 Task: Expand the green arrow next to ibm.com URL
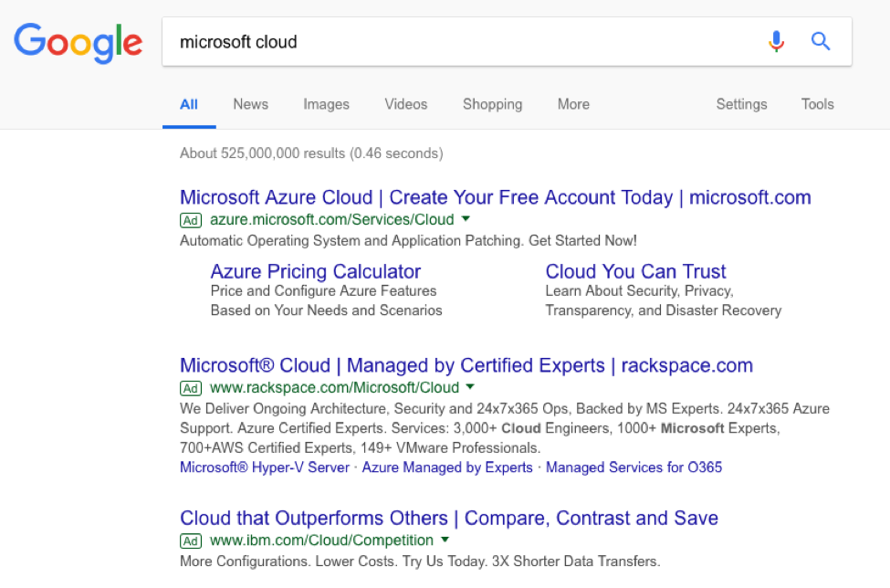[445, 541]
